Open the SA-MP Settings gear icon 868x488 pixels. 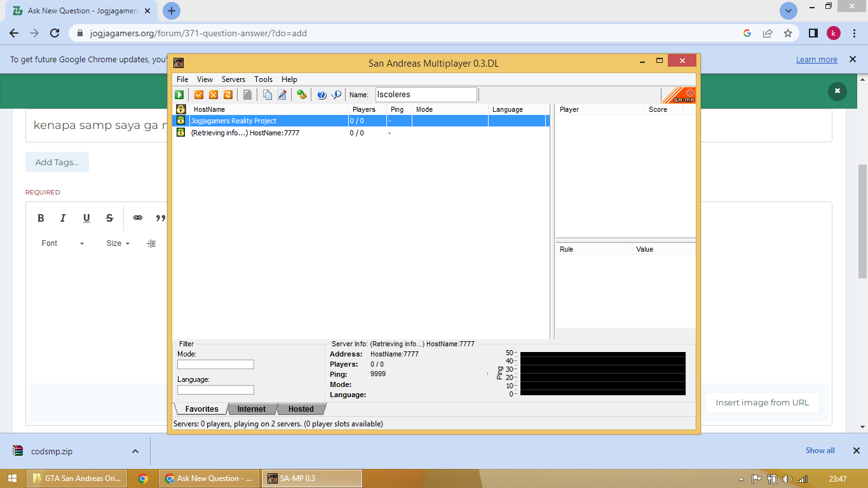pos(302,95)
